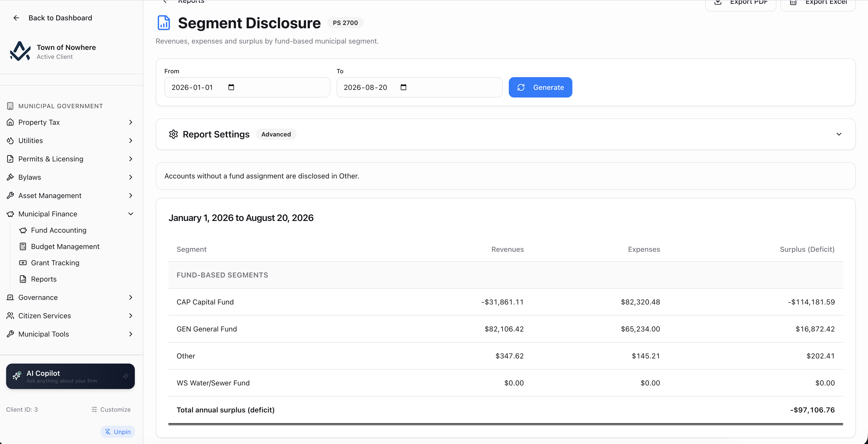Click the Property Tax house icon

coord(10,122)
